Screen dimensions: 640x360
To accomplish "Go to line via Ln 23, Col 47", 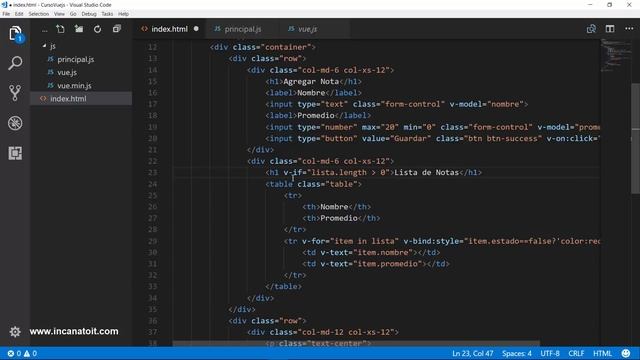I will [x=473, y=353].
